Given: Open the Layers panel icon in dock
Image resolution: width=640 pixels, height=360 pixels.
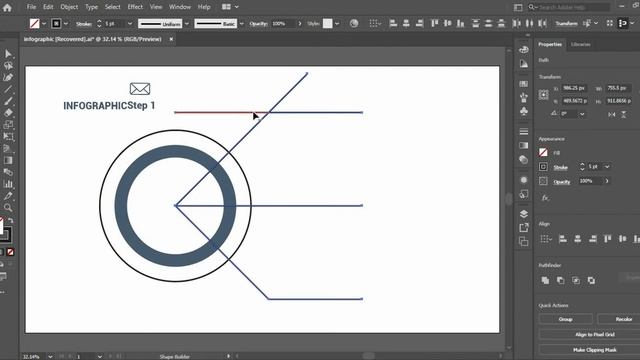Looking at the screenshot, I should [524, 214].
